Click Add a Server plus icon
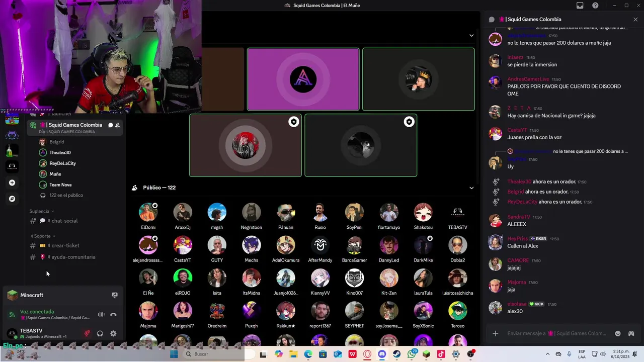The height and width of the screenshot is (362, 644). (12, 183)
